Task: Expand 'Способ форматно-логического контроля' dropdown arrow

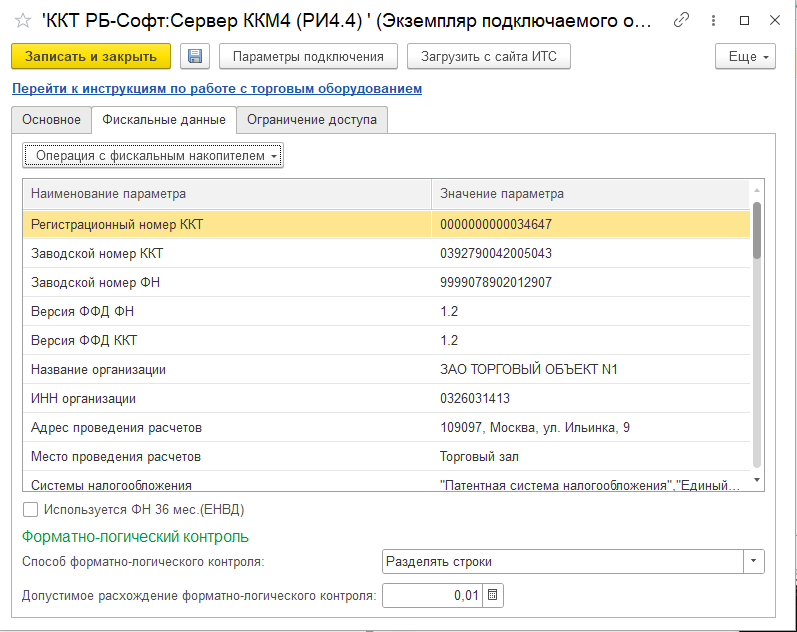Action: pyautogui.click(x=754, y=562)
